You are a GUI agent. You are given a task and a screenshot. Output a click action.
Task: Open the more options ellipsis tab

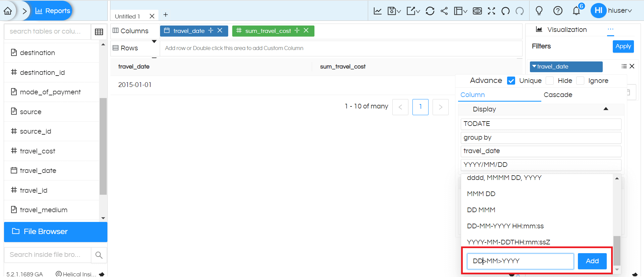click(610, 29)
